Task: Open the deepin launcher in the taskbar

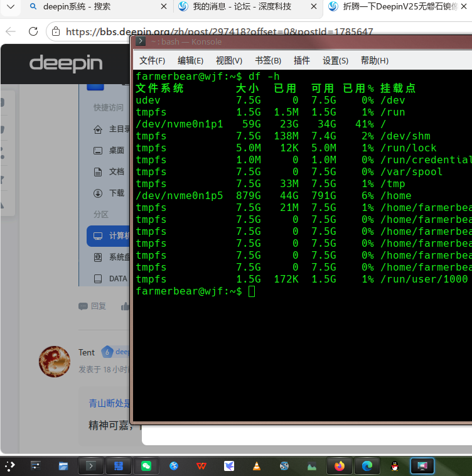Action: click(x=9, y=466)
